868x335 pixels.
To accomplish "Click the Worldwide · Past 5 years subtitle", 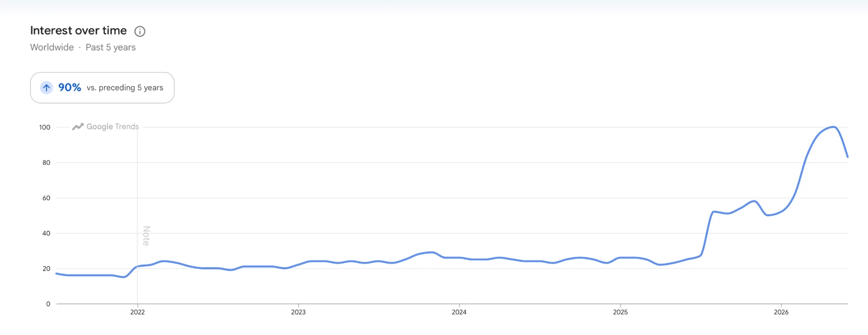I will coord(83,47).
